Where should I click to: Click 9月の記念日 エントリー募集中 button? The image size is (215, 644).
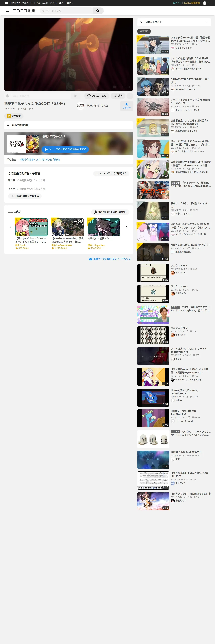click(110, 212)
